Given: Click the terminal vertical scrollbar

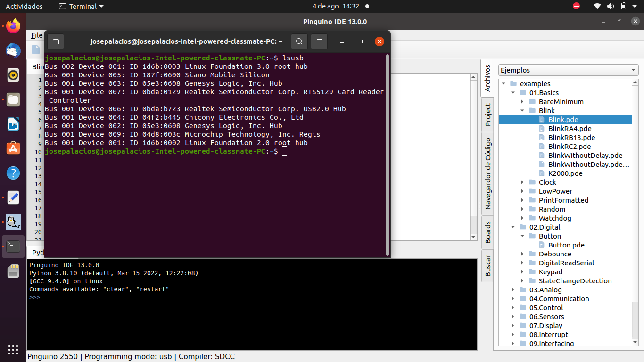Looking at the screenshot, I should (388, 154).
